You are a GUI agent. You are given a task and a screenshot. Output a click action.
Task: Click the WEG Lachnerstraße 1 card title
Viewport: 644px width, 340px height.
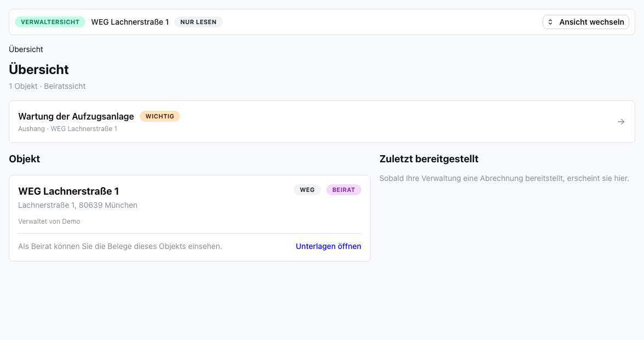click(68, 191)
